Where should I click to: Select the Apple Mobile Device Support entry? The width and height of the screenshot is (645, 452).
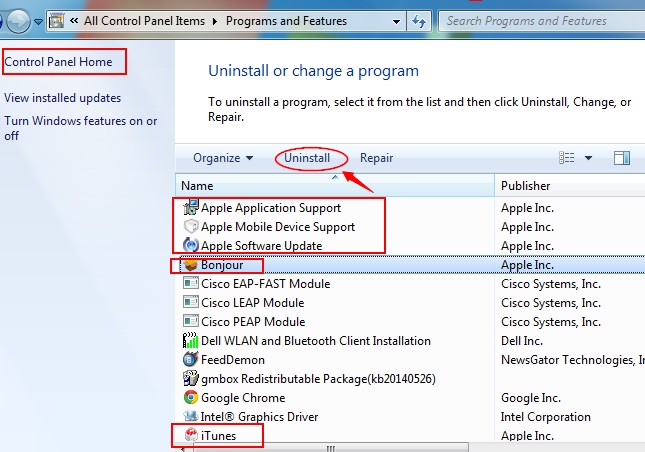(278, 227)
